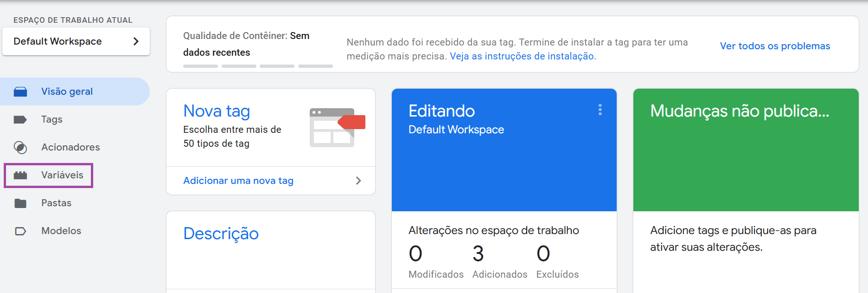Click the Nova tag heading
Screen dimensions: 868x293
217,111
